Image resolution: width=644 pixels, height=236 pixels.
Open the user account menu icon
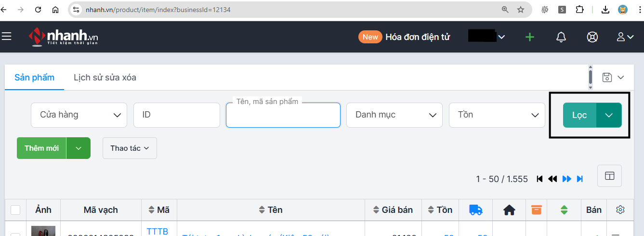pyautogui.click(x=625, y=37)
